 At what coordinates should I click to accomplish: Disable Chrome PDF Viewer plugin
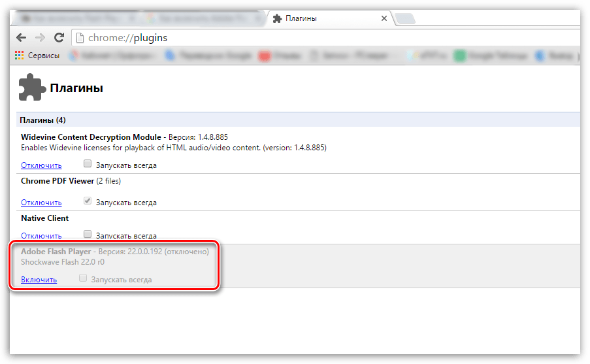click(x=41, y=203)
